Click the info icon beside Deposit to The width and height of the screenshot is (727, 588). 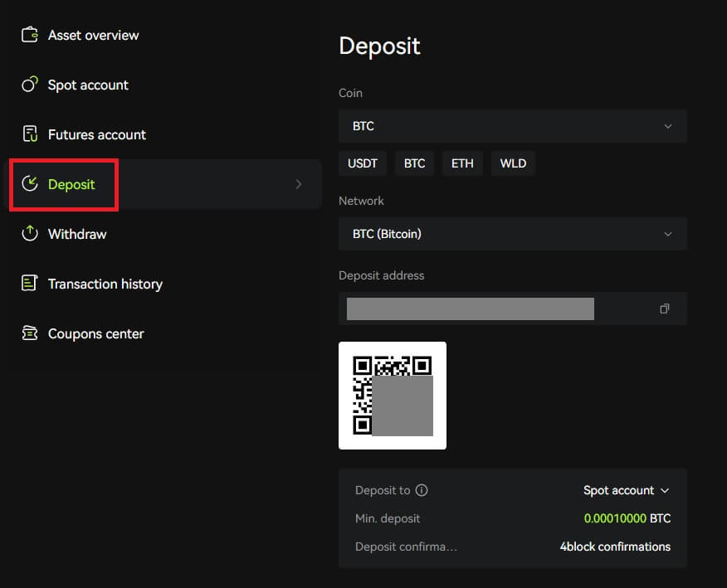421,490
